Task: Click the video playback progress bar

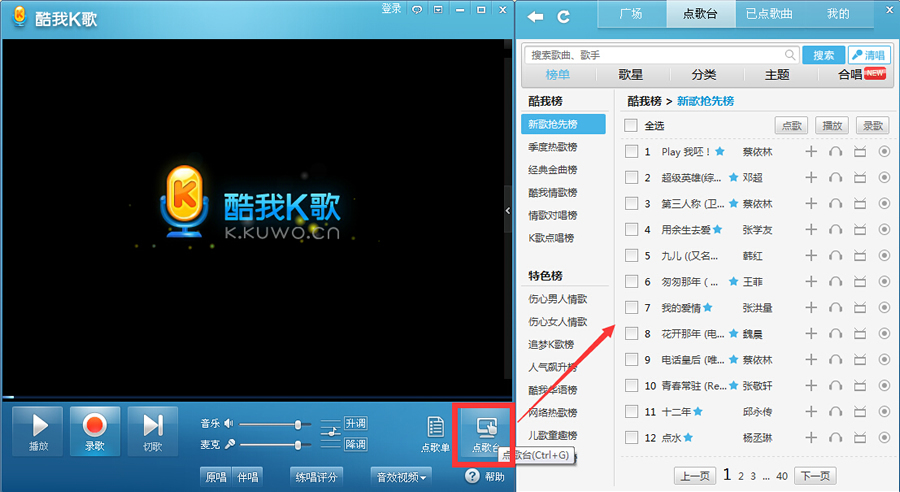Action: (x=257, y=397)
